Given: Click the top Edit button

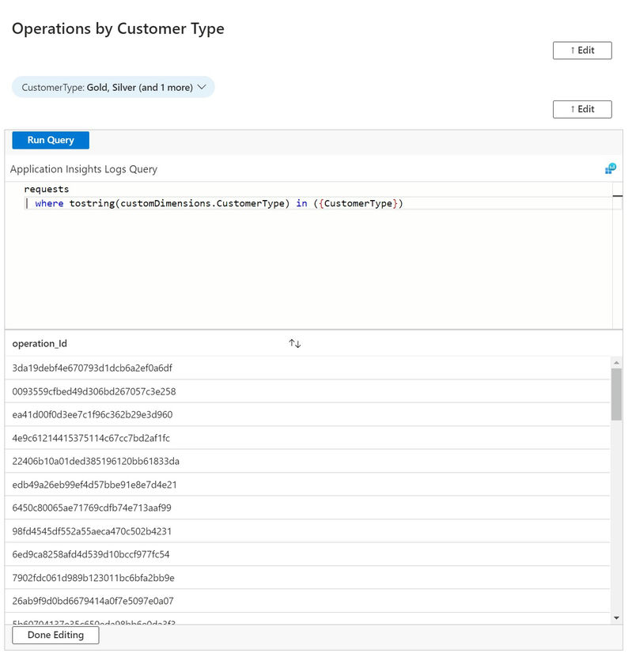Looking at the screenshot, I should [582, 50].
